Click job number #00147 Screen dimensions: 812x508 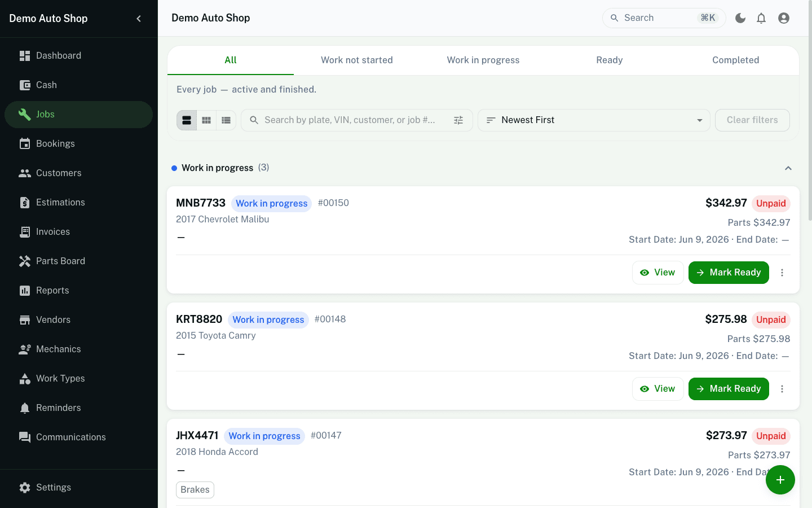tap(326, 435)
